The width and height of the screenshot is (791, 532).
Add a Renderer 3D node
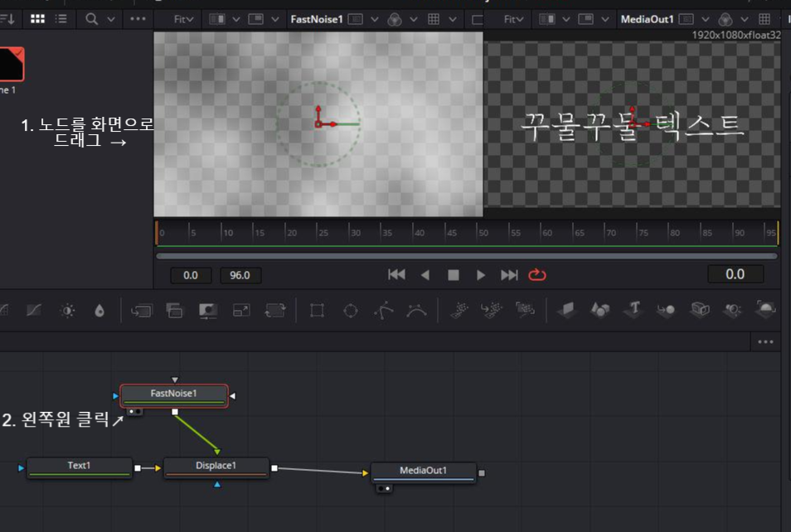pos(766,308)
